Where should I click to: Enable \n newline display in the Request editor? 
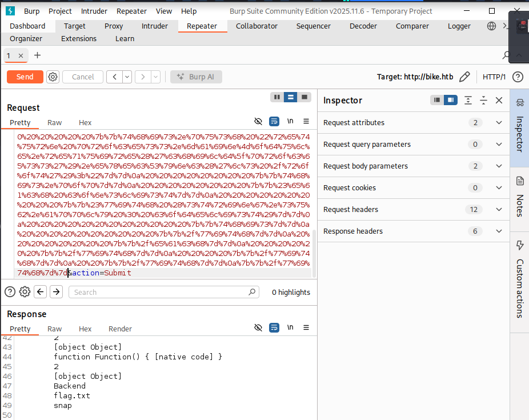(290, 121)
